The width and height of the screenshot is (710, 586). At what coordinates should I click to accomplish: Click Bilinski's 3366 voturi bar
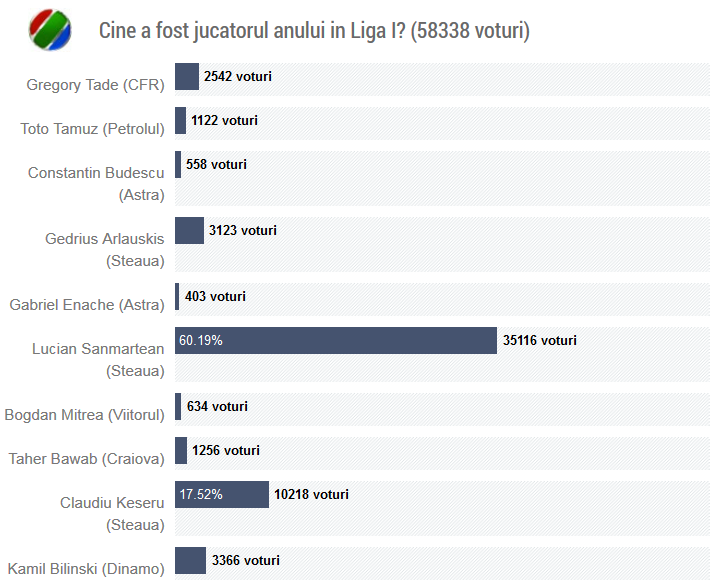tap(190, 561)
